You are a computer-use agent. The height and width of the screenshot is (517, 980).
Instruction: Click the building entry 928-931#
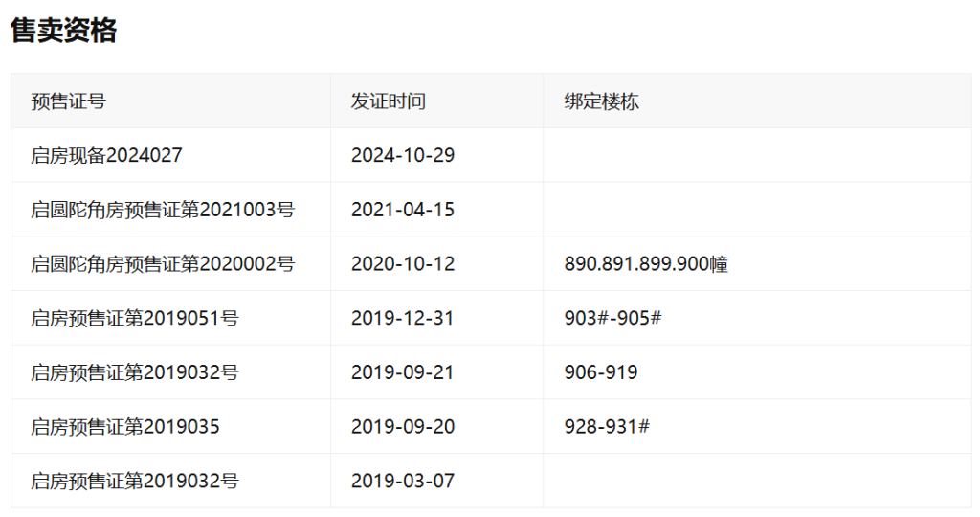click(x=607, y=427)
